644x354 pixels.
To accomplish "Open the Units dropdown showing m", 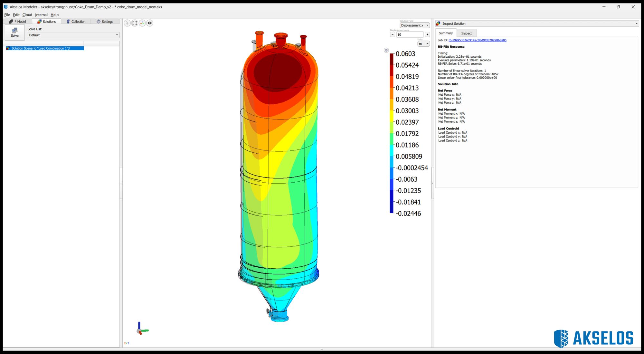I will click(x=423, y=43).
